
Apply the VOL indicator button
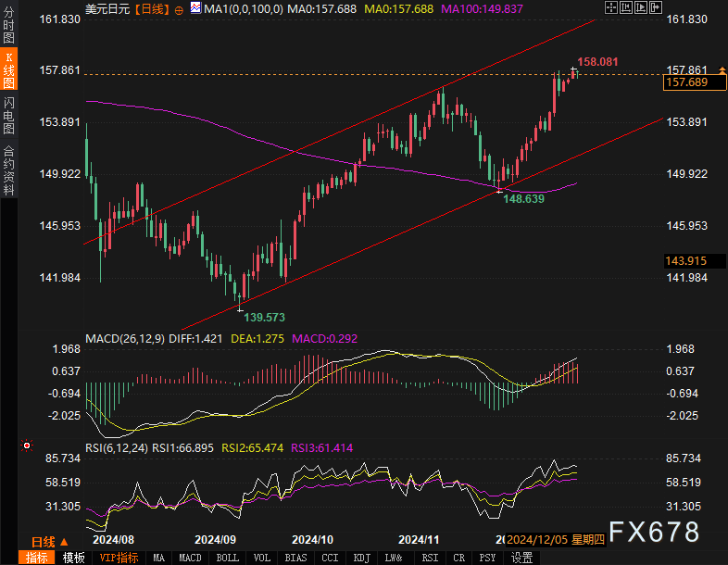262,558
